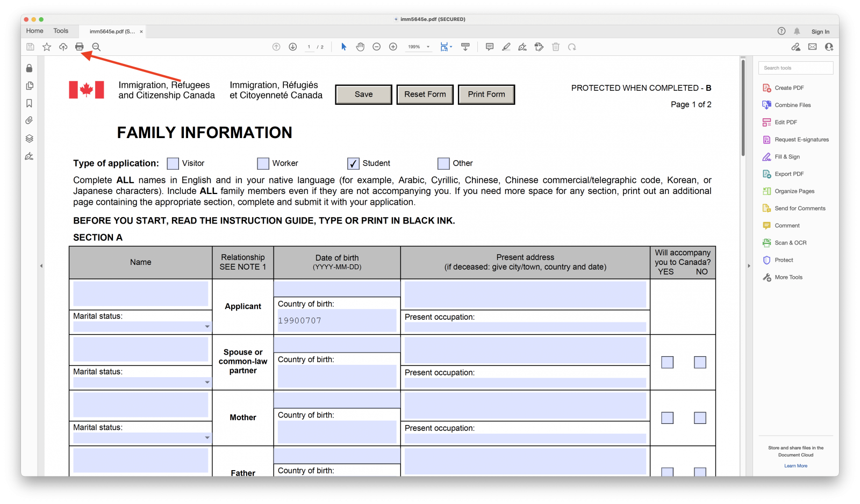Open the attachments paperclip panel

pos(30,120)
